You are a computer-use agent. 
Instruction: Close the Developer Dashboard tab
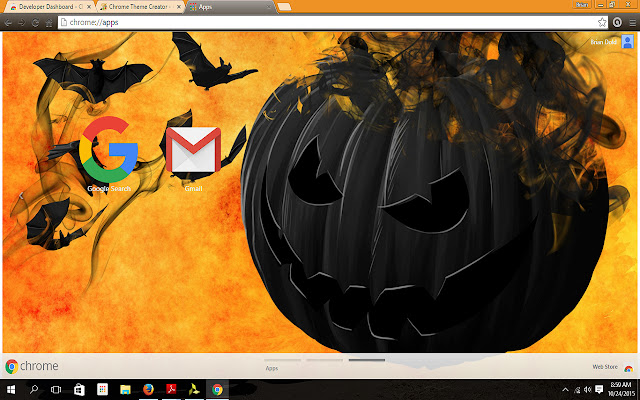point(89,7)
